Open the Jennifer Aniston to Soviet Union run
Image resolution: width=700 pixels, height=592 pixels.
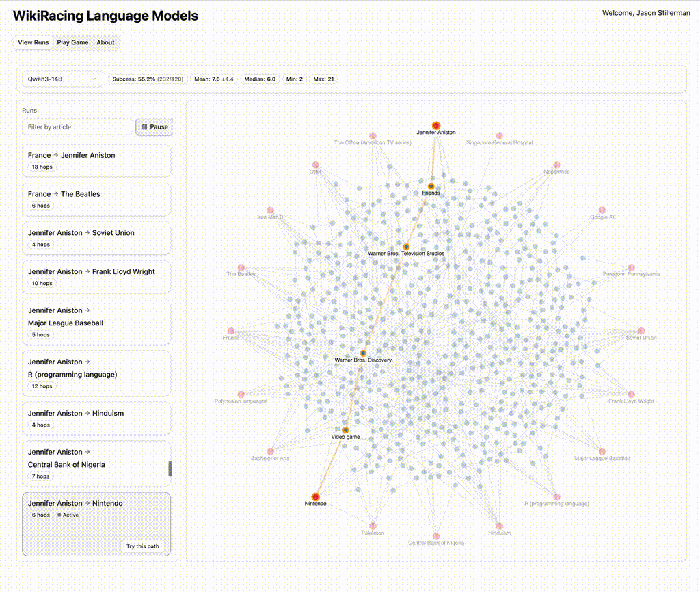pyautogui.click(x=96, y=239)
